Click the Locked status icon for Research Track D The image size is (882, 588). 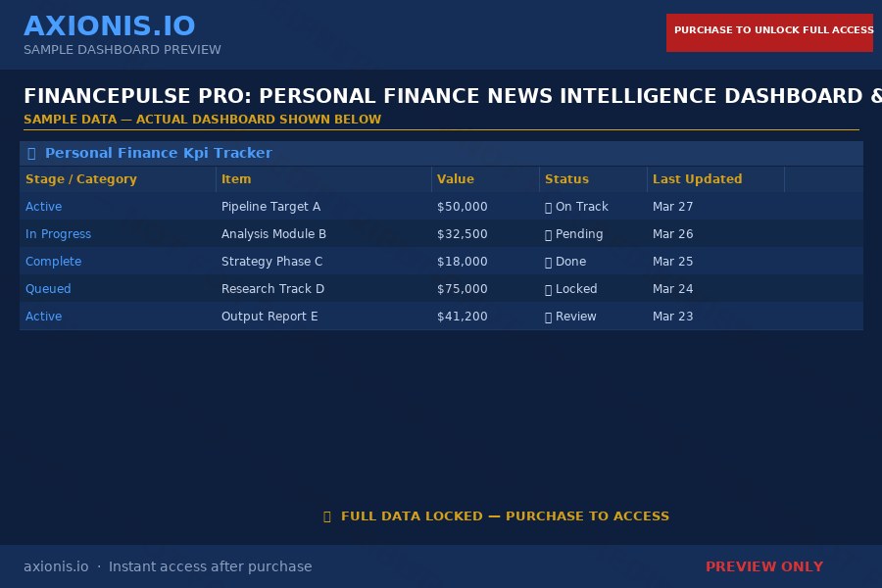coord(548,289)
